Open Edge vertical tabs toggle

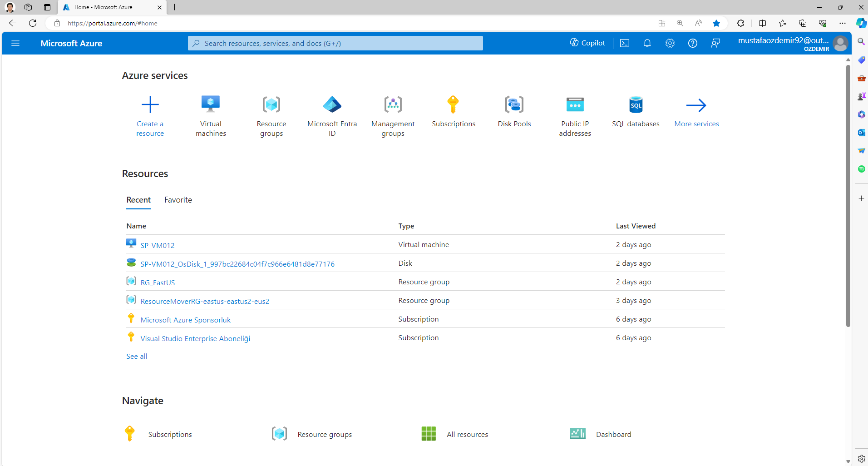coord(47,7)
